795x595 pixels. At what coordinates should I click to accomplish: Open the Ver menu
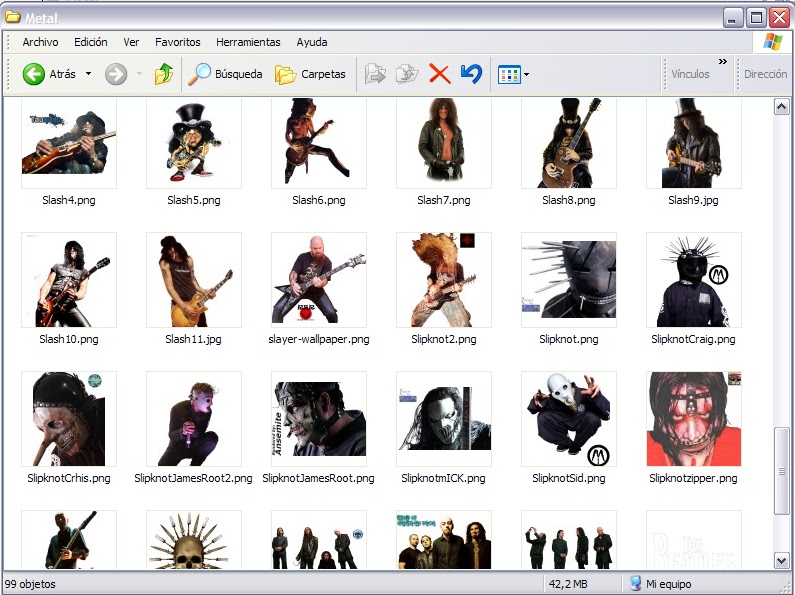tap(131, 42)
